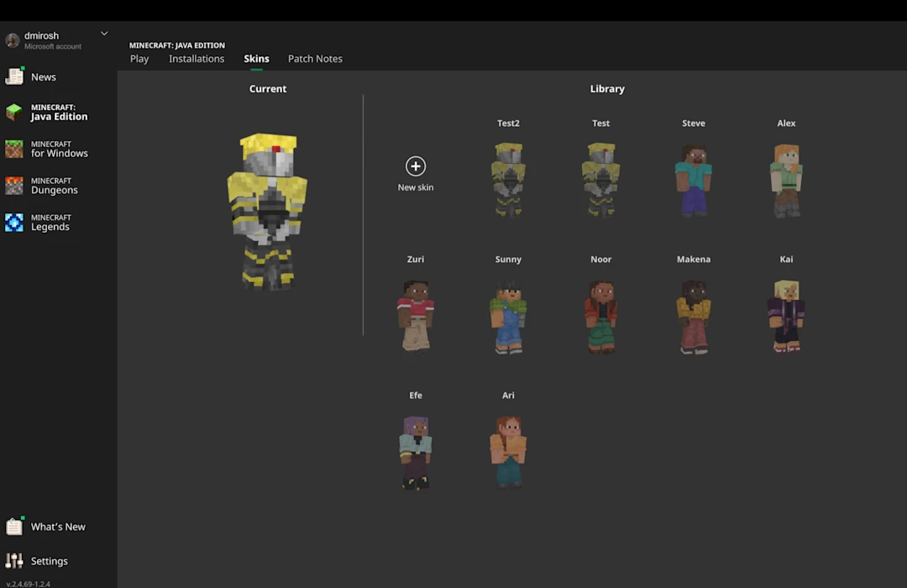Image resolution: width=907 pixels, height=588 pixels.
Task: Open the Minecraft Dungeons icon
Action: [x=14, y=186]
